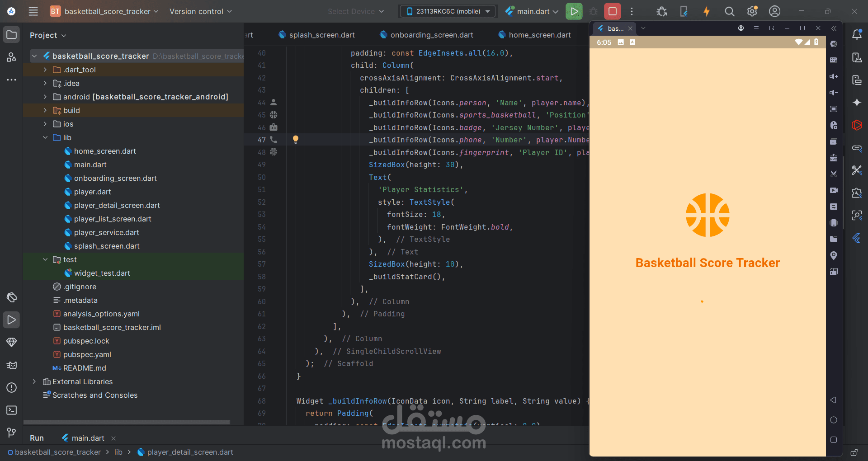Expand the .dart_tool folder
This screenshot has height=461, width=868.
point(45,70)
